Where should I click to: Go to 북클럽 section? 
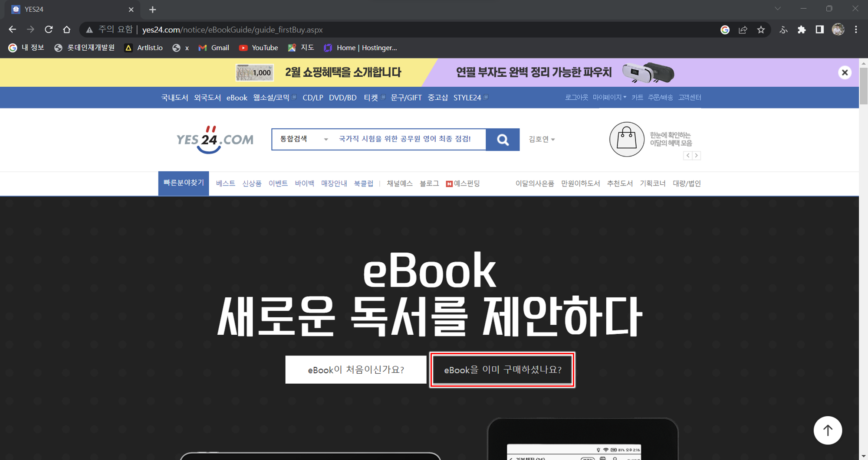(x=364, y=183)
